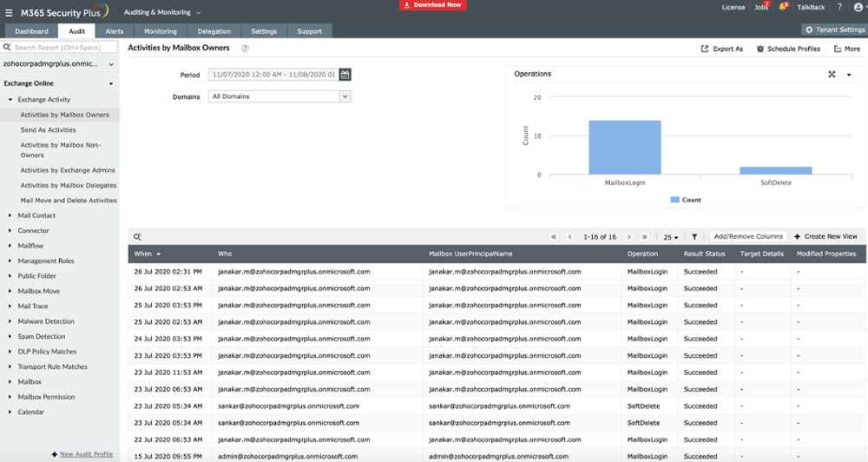Open the License link
This screenshot has width=868, height=462.
733,7
